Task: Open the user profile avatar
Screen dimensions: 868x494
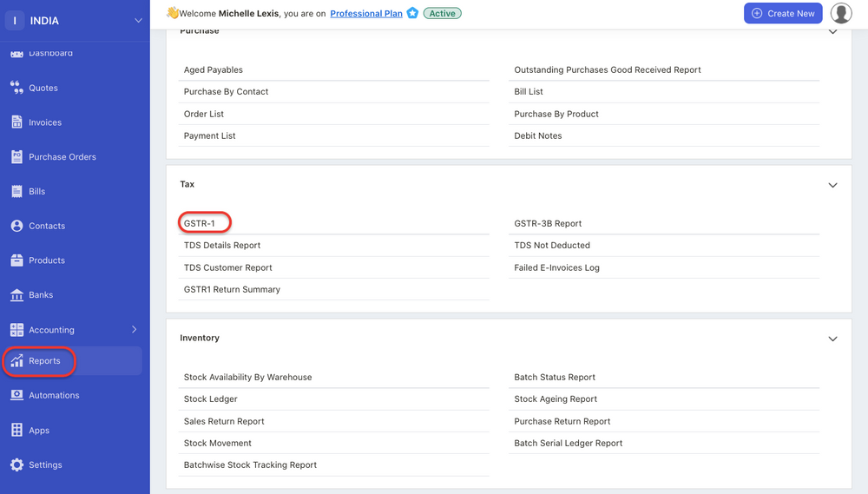Action: 840,13
